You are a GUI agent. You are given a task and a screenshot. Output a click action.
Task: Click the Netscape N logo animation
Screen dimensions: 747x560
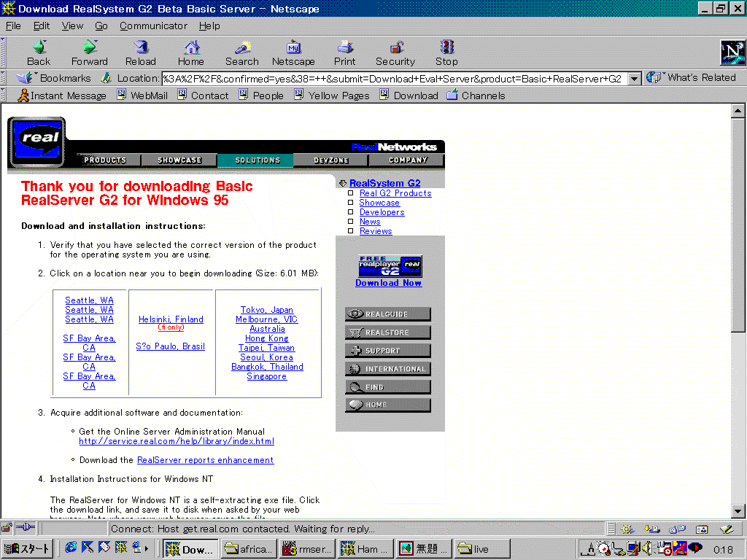pos(732,52)
